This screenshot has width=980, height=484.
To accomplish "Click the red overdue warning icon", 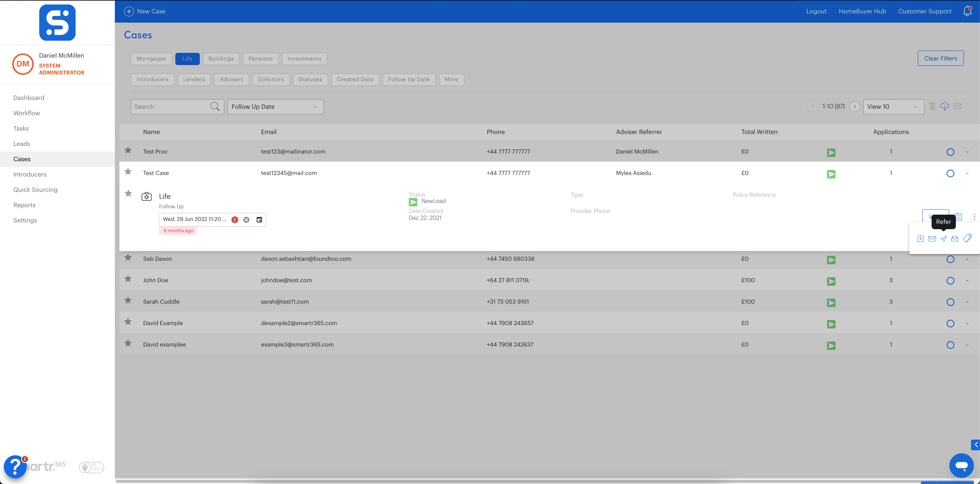I will click(x=235, y=220).
